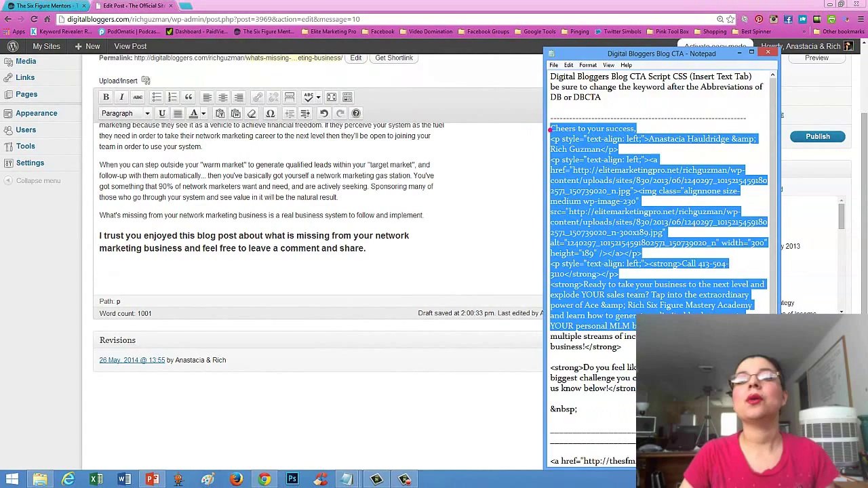Click the Paste from Word icon
The width and height of the screenshot is (868, 488).
[236, 113]
